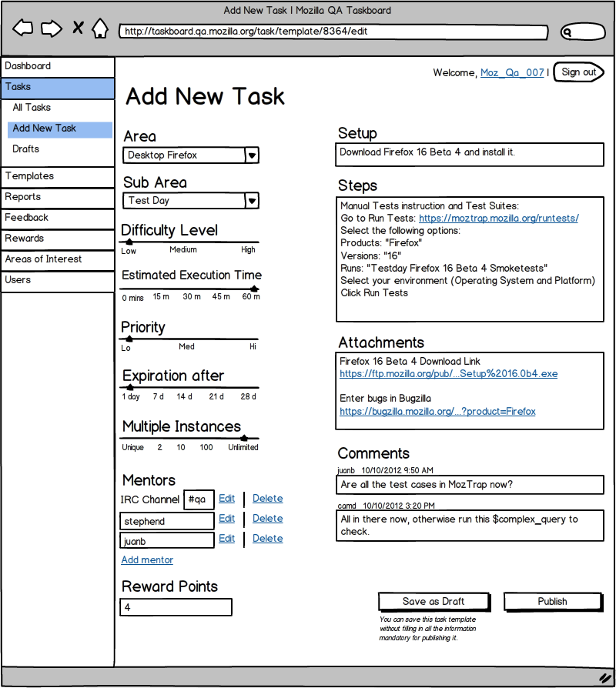
Task: Open the Feedback menu item
Action: [58, 218]
